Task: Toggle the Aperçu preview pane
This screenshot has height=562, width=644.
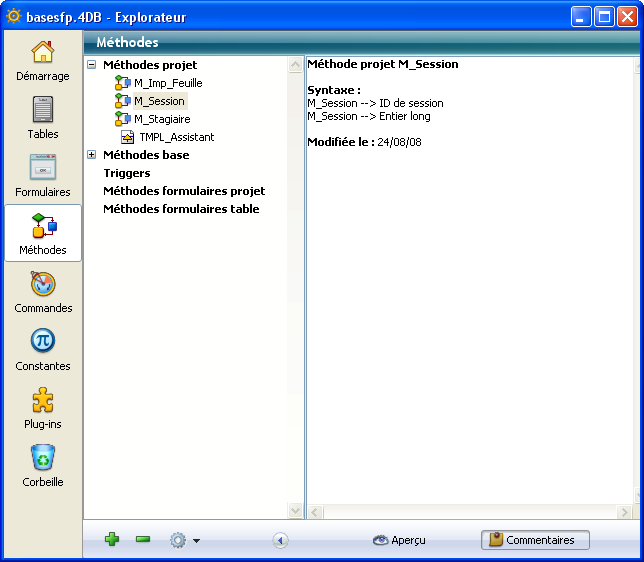Action: point(399,540)
